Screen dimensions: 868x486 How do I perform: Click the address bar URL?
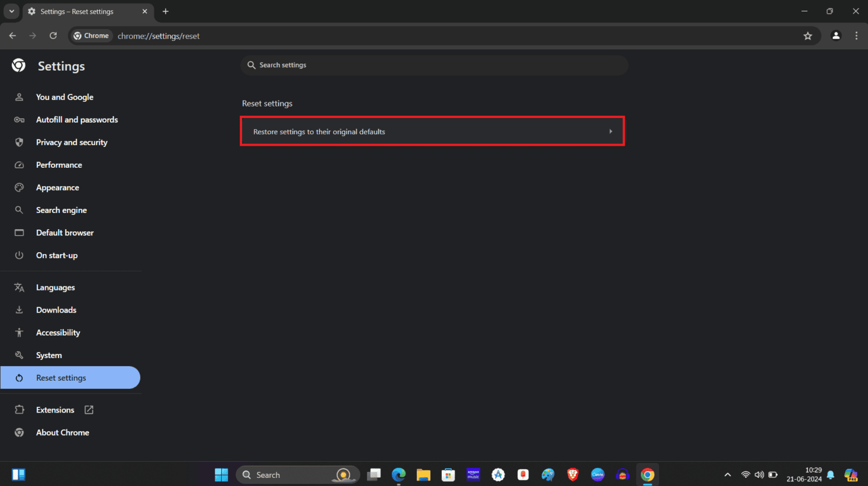(x=159, y=36)
